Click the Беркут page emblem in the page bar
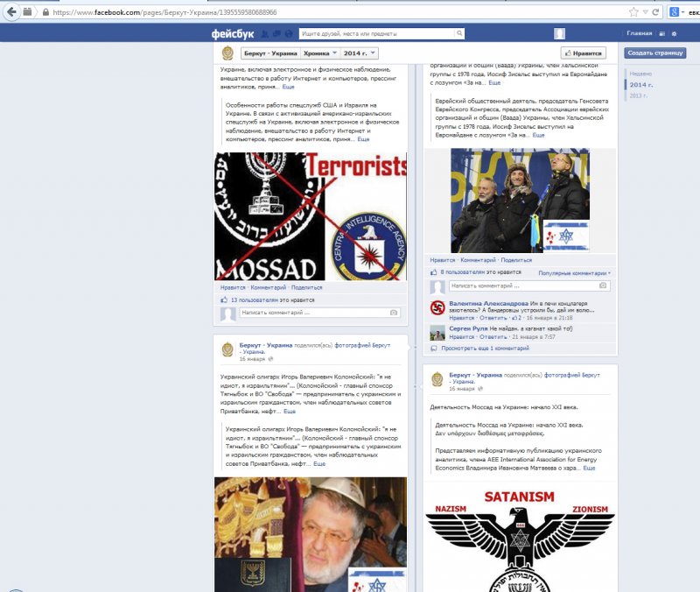Image resolution: width=700 pixels, height=592 pixels. [x=228, y=53]
